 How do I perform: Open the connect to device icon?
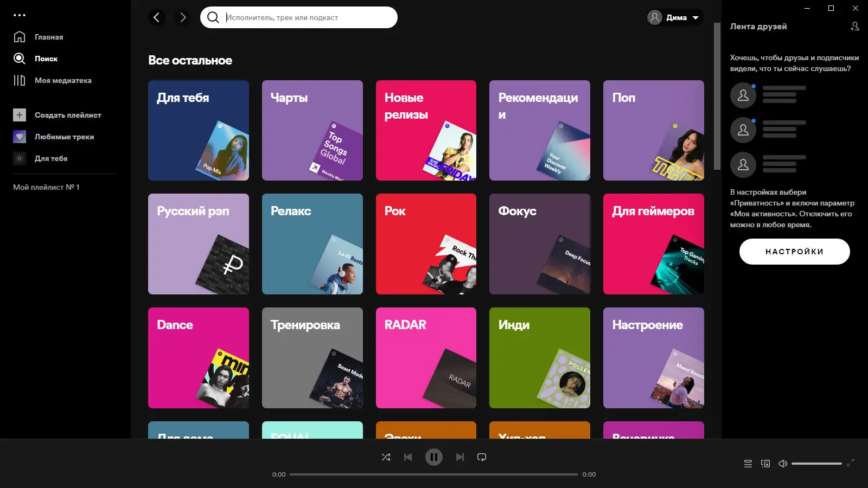pos(765,464)
